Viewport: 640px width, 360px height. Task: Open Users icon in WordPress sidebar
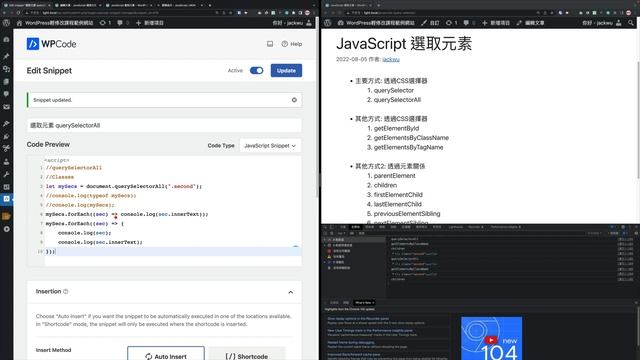(6, 162)
